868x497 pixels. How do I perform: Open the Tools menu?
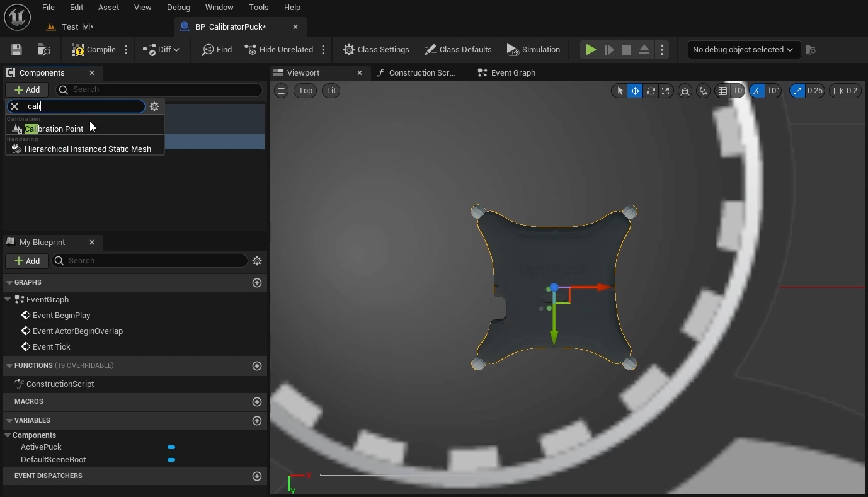258,8
